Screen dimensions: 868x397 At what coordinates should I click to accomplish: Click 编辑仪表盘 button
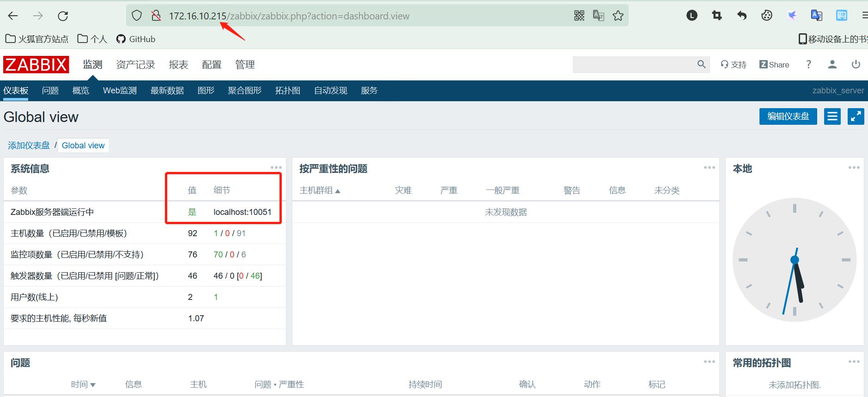point(788,116)
